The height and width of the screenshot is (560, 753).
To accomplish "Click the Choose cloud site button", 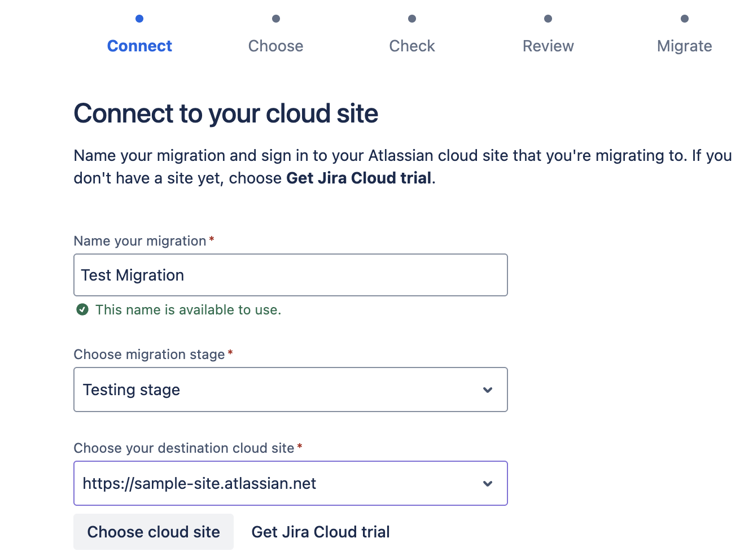I will point(154,532).
